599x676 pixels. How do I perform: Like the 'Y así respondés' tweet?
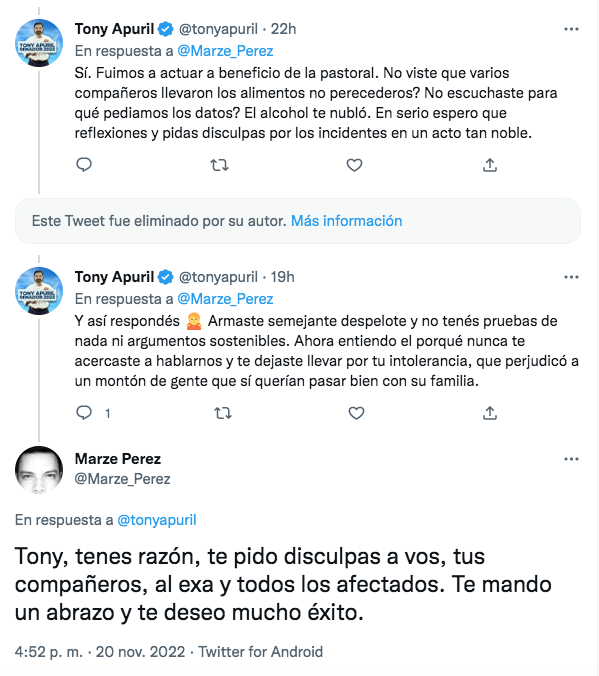click(x=356, y=413)
